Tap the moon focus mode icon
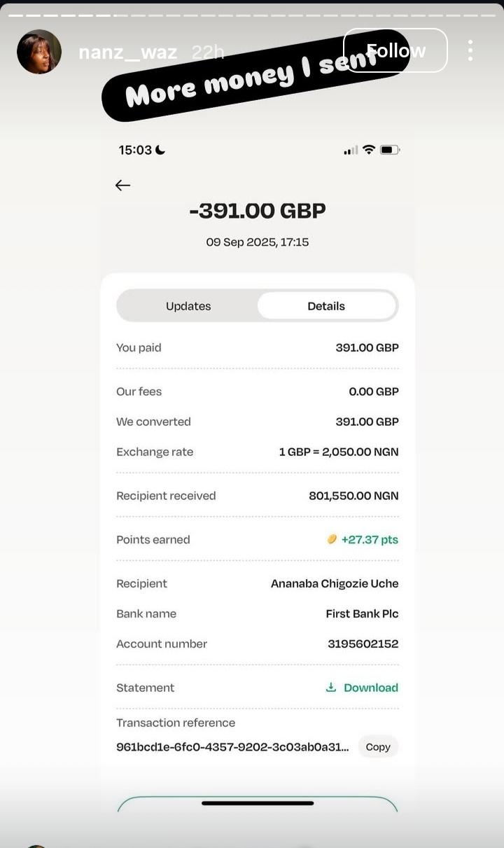 (160, 149)
